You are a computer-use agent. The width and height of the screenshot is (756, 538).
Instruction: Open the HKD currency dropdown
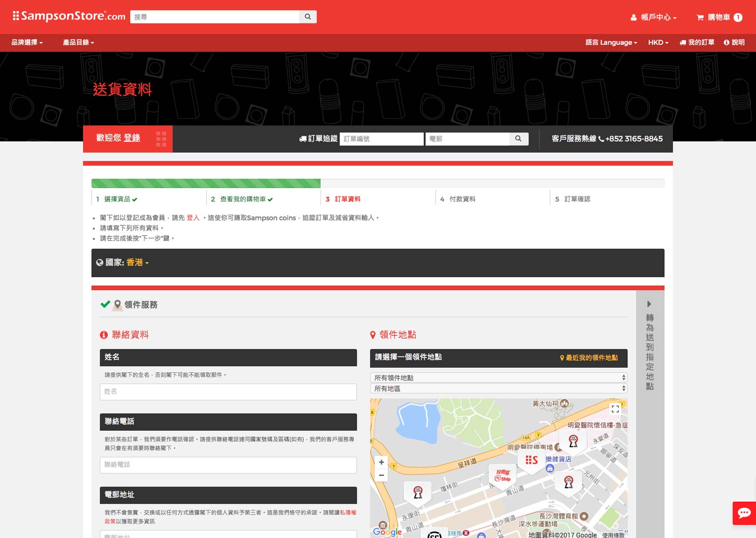point(658,42)
